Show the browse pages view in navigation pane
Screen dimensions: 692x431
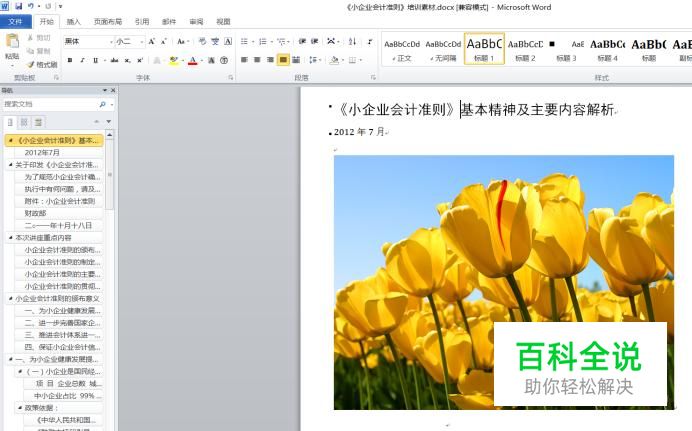click(x=24, y=122)
